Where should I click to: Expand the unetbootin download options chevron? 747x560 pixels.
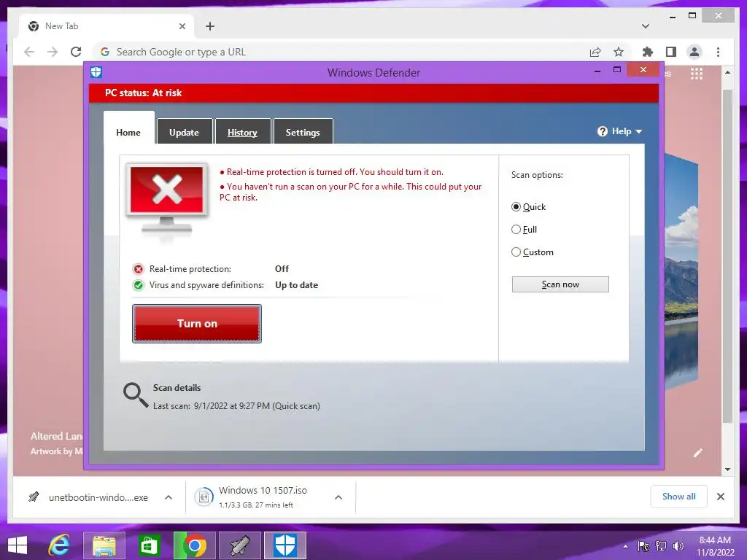click(x=169, y=497)
